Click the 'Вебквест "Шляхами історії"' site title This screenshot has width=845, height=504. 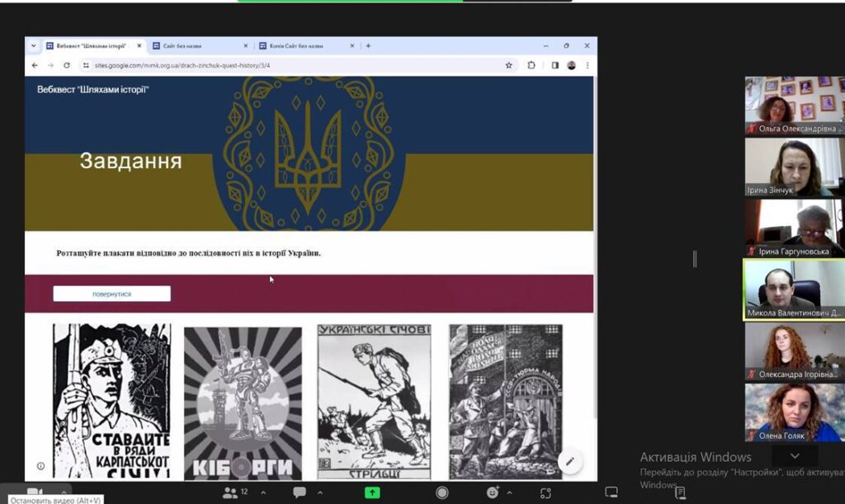[93, 89]
